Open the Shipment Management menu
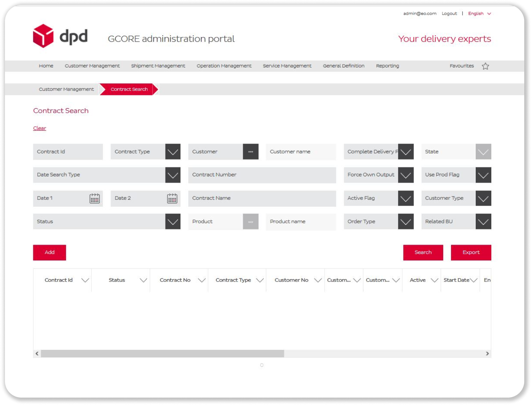The height and width of the screenshot is (405, 532). click(x=158, y=66)
